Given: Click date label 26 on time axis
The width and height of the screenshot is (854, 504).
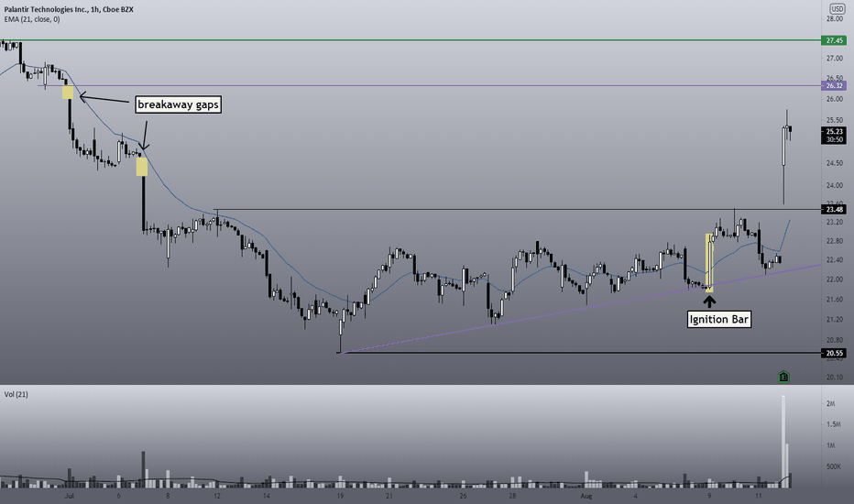Looking at the screenshot, I should click(x=463, y=496).
